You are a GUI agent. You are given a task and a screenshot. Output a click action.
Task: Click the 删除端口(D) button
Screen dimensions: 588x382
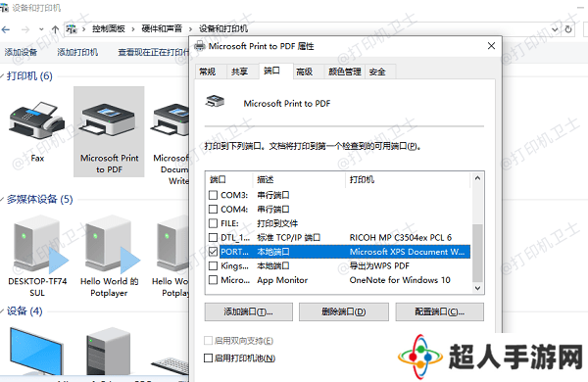click(x=344, y=311)
